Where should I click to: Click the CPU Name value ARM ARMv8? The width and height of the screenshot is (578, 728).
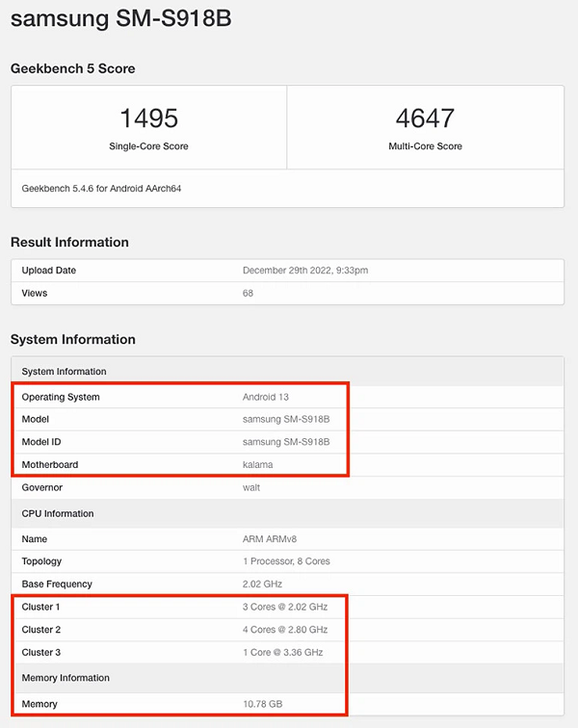pos(270,539)
